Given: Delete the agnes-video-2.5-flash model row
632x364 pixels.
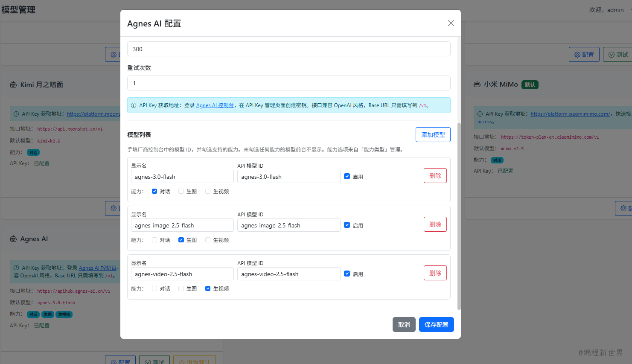Looking at the screenshot, I should point(435,273).
